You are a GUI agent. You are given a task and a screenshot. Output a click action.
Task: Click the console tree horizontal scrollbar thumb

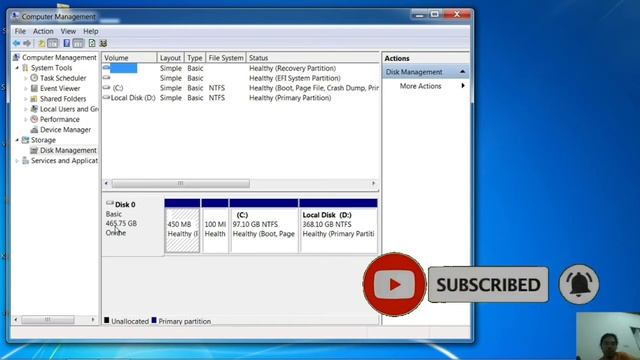tap(48, 320)
